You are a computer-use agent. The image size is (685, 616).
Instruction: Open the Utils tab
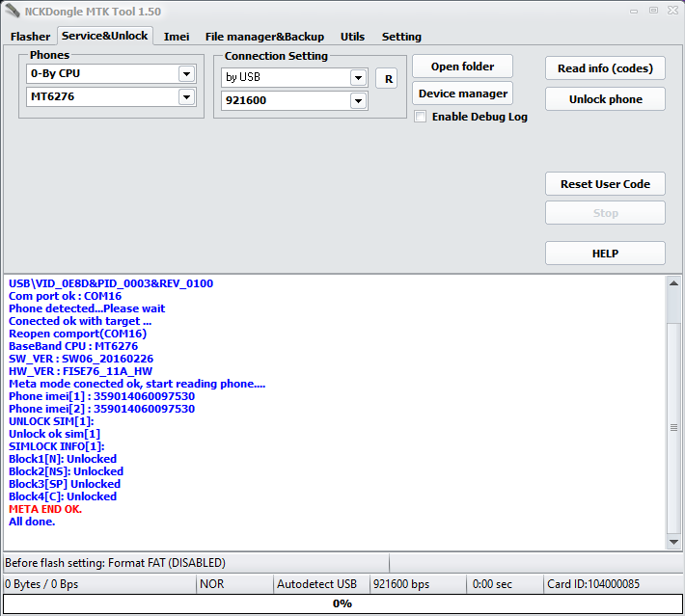click(x=352, y=37)
